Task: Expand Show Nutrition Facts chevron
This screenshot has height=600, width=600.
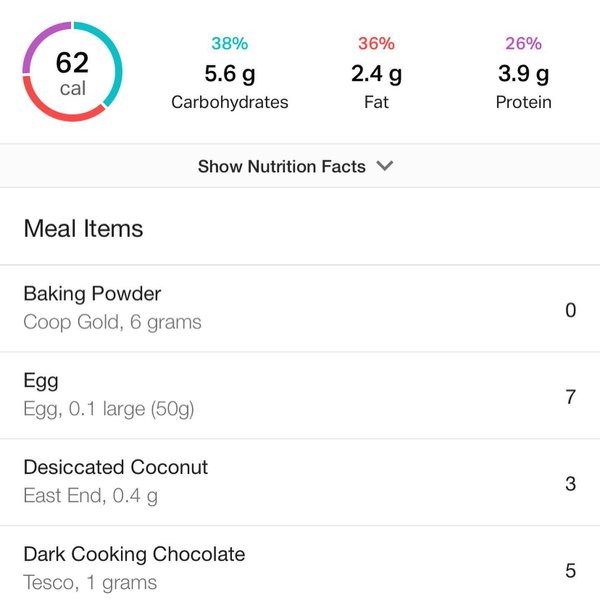Action: [x=385, y=167]
